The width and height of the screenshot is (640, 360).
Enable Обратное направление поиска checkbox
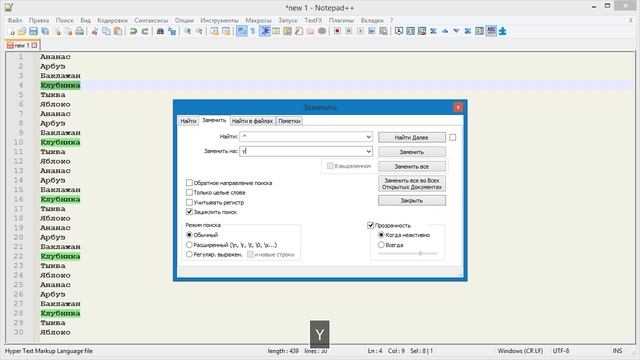(x=189, y=183)
